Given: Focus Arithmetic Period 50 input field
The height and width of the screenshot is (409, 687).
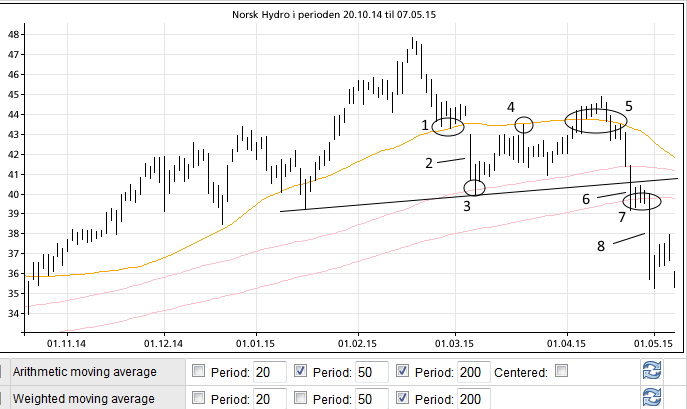Looking at the screenshot, I should (372, 372).
